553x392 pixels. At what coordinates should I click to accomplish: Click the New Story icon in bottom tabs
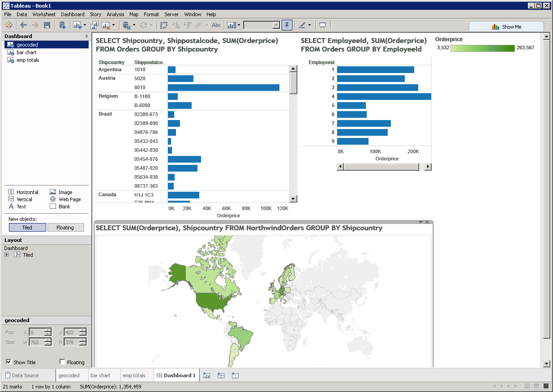(236, 375)
